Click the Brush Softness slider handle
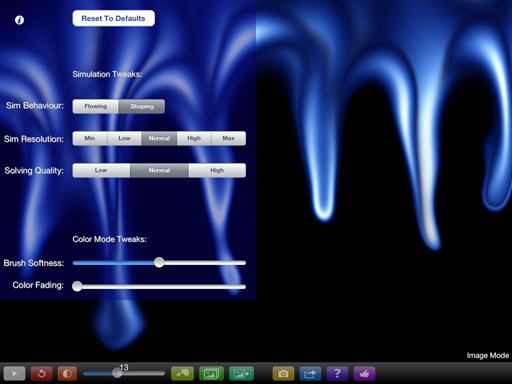The width and height of the screenshot is (512, 384). tap(159, 262)
